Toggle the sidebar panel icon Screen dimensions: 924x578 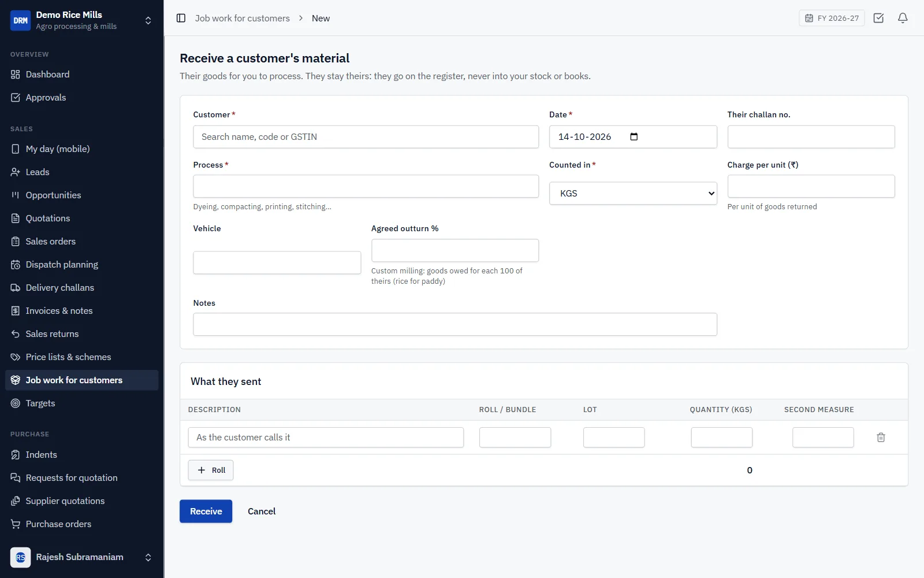coord(181,18)
